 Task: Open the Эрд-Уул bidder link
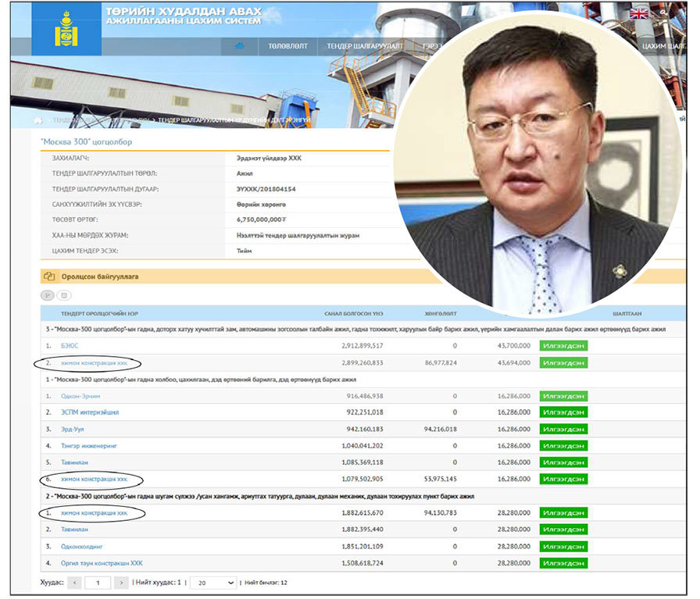pos(74,429)
